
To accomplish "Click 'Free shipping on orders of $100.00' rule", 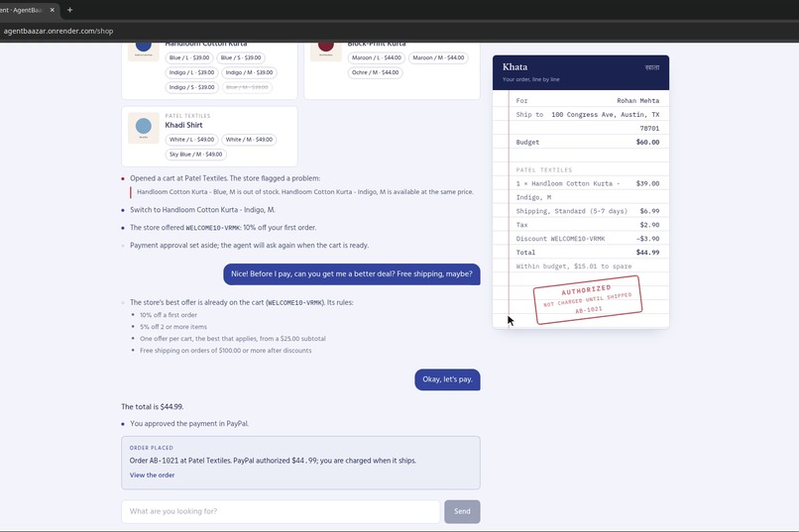I will coord(225,351).
